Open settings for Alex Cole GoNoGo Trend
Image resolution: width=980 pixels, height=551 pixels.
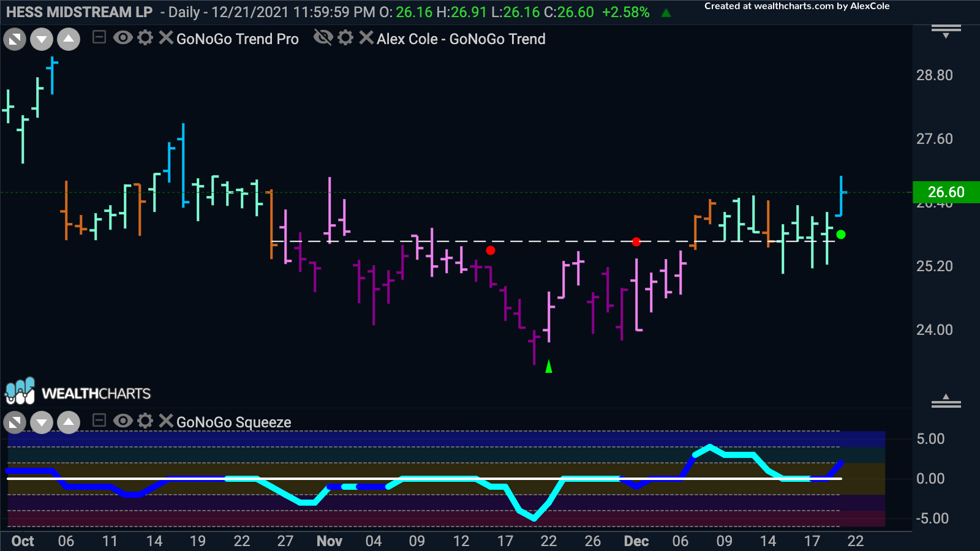tap(345, 38)
